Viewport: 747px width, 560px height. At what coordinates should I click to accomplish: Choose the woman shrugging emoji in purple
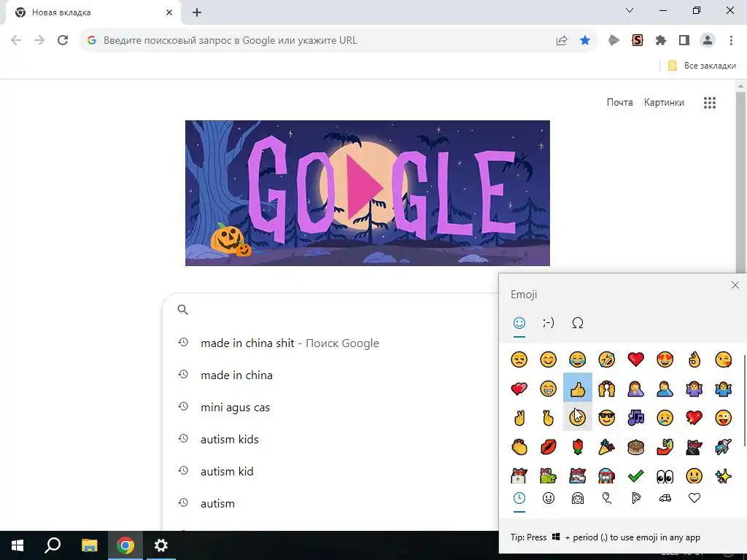click(694, 389)
